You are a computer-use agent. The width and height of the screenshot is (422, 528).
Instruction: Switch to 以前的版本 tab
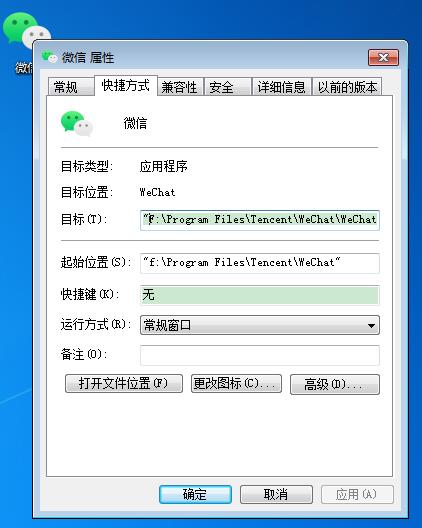(x=347, y=87)
